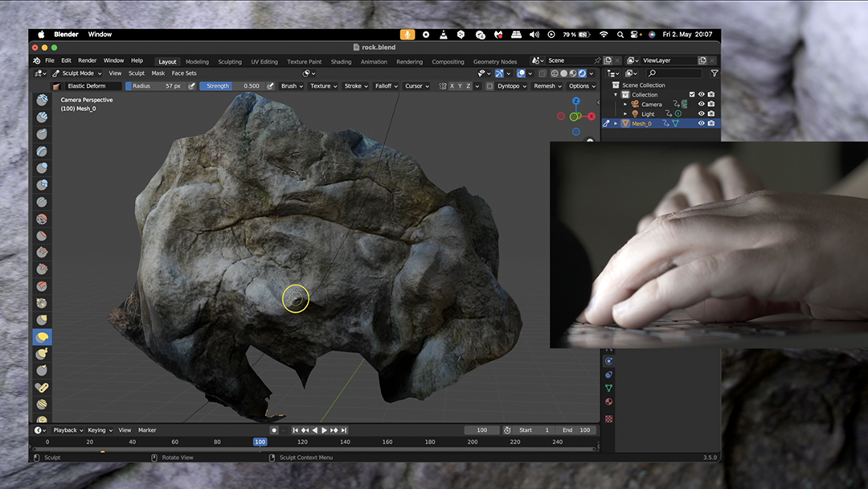
Task: Click the Light bulb icon in outliner
Action: pyautogui.click(x=635, y=113)
